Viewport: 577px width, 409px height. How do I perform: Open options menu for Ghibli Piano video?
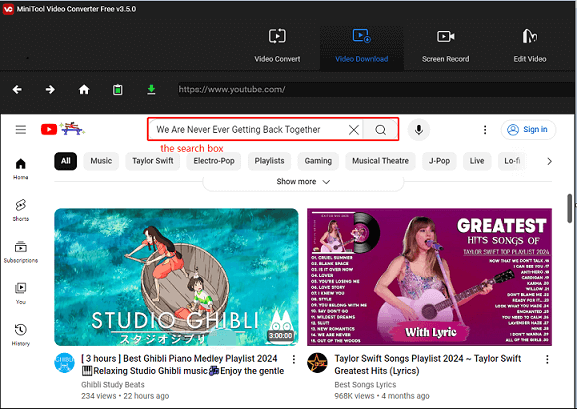pyautogui.click(x=294, y=359)
